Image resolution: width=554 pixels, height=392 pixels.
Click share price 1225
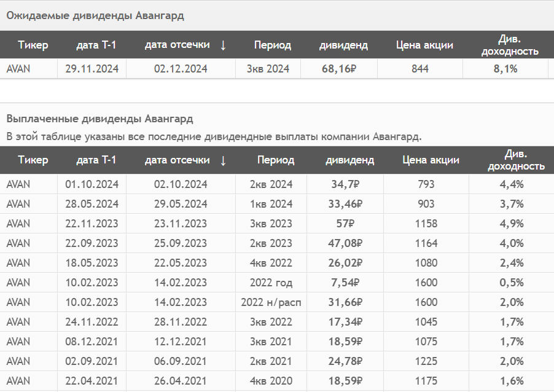(426, 361)
